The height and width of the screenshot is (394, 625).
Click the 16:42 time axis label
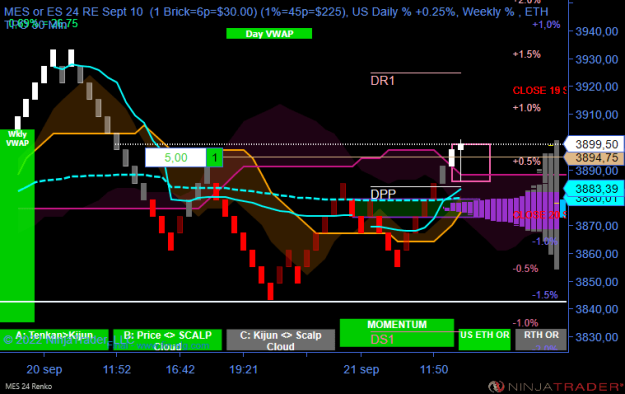[180, 370]
